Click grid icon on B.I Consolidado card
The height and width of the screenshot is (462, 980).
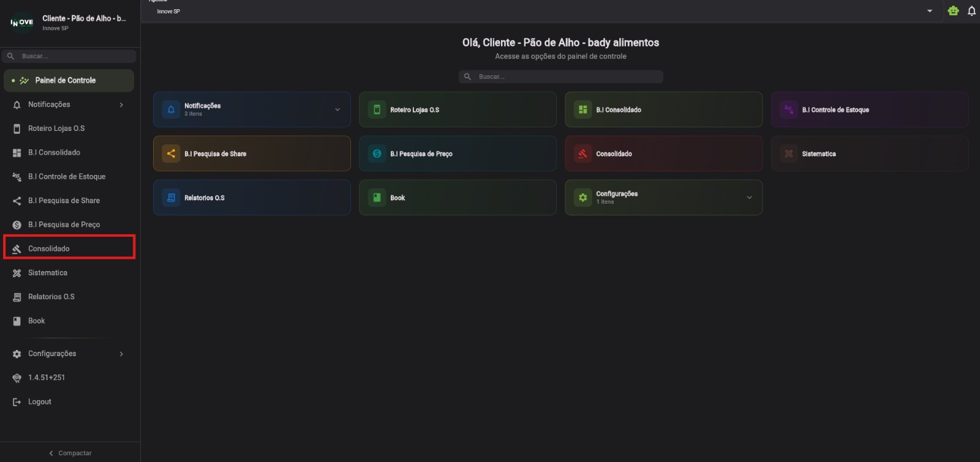[582, 110]
